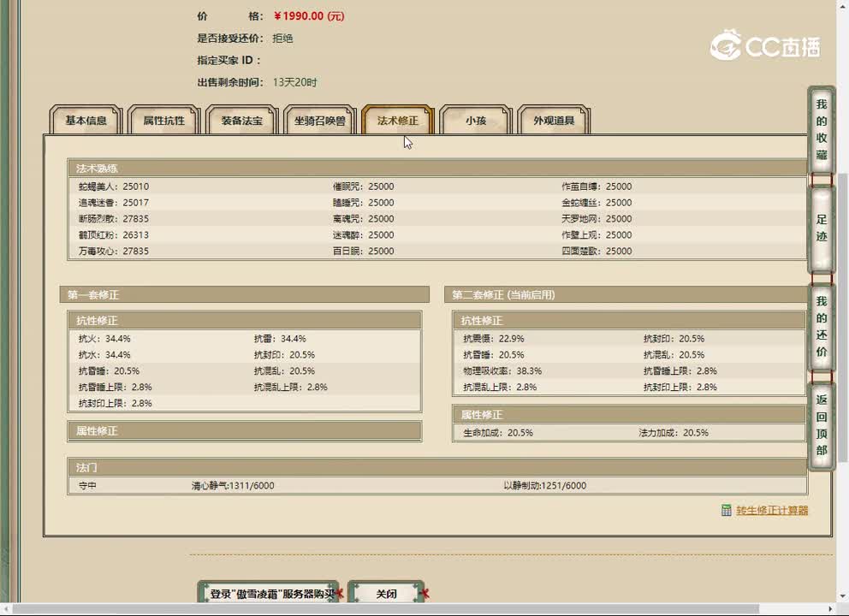Go to the 坐骑召唤兽 tab

(320, 121)
